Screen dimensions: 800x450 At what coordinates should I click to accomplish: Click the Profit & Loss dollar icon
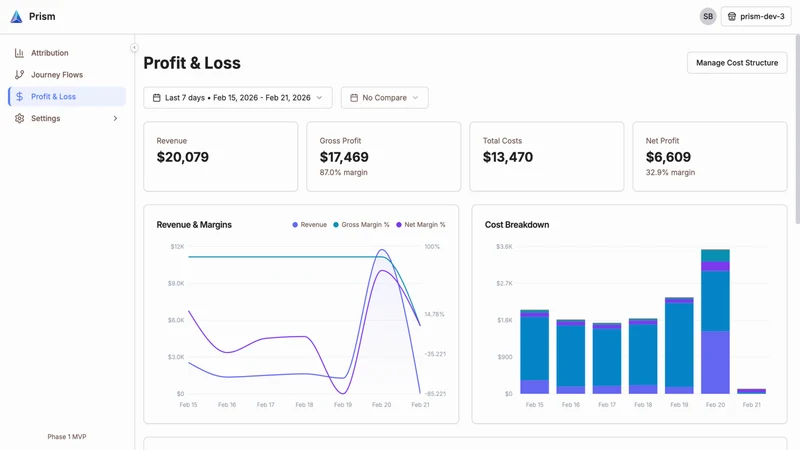pyautogui.click(x=19, y=96)
